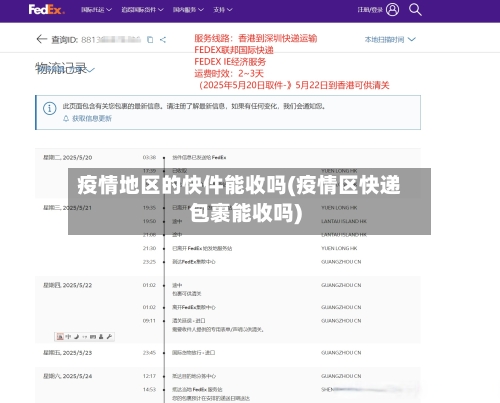Screen dimensions: 500x403
Task: Click GUANGZHOU CN in the 23:45 row
Action: click(341, 352)
